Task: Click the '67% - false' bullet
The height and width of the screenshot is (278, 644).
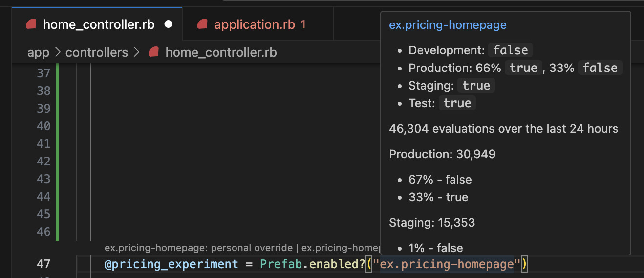Action: pyautogui.click(x=440, y=180)
